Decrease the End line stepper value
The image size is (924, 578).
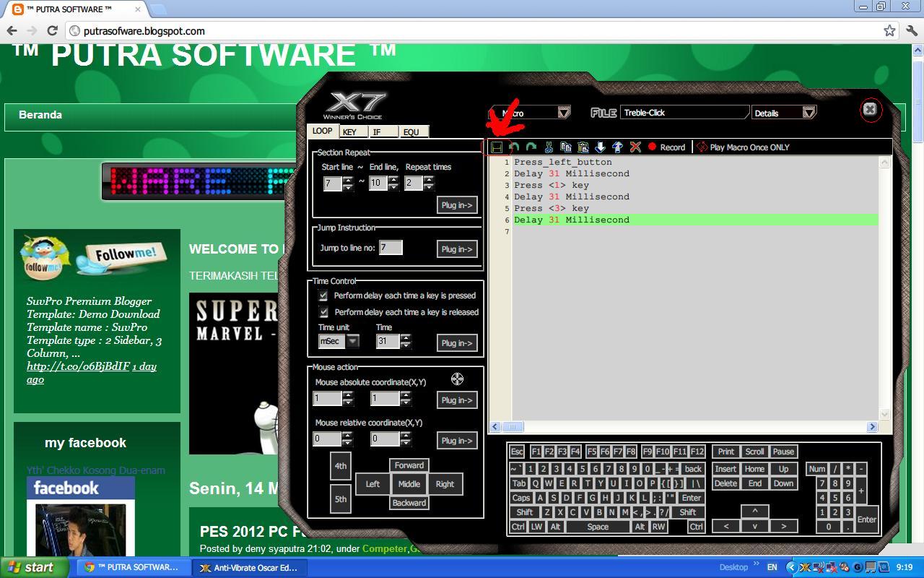click(393, 187)
